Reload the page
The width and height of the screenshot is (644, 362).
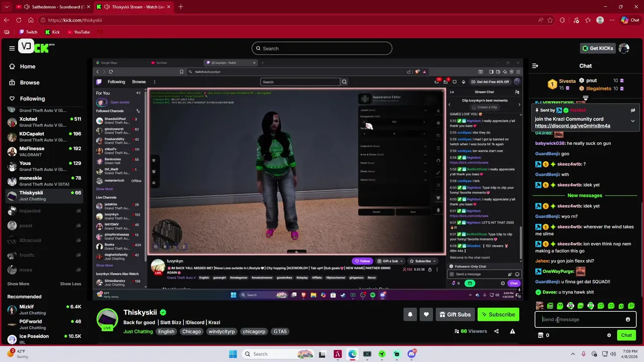tap(19, 20)
